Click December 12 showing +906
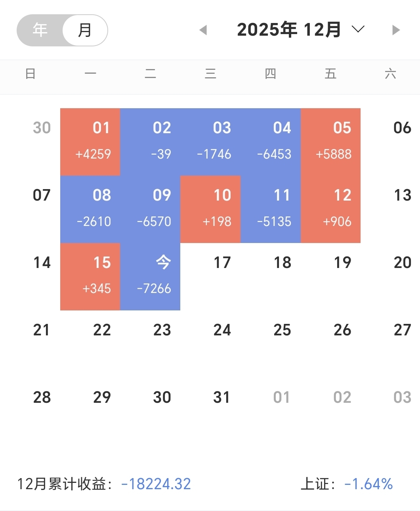The width and height of the screenshot is (420, 511). tap(331, 209)
